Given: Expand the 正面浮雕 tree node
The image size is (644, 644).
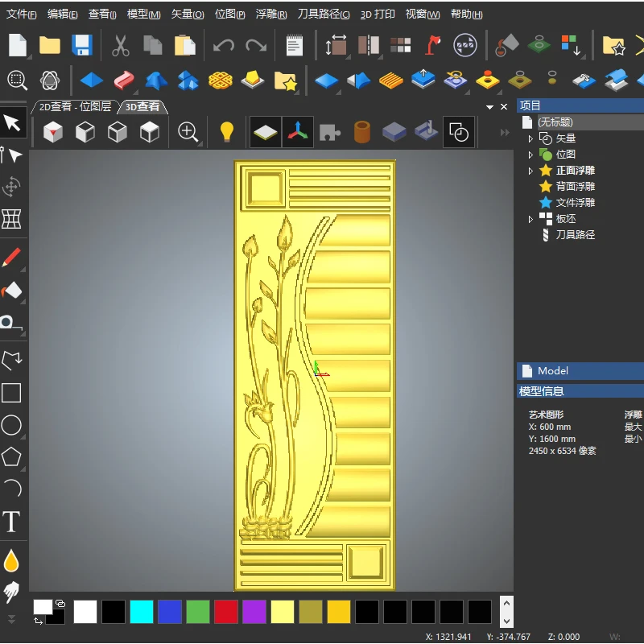Looking at the screenshot, I should point(530,171).
